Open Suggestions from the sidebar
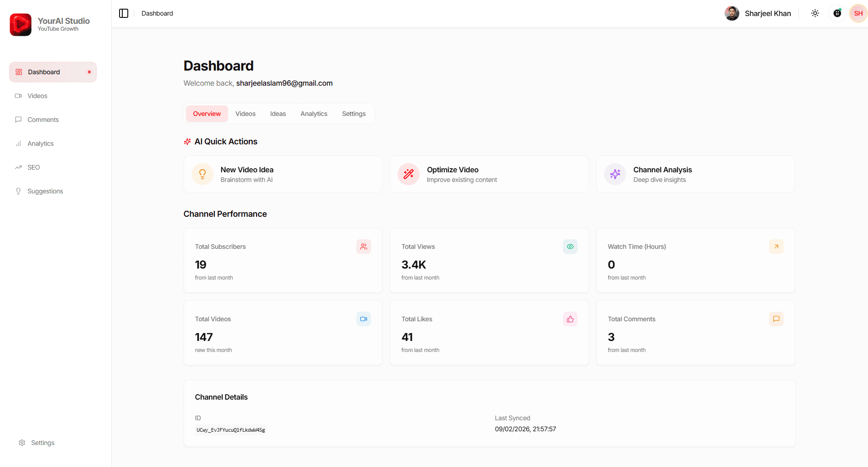This screenshot has height=467, width=868. coord(45,191)
